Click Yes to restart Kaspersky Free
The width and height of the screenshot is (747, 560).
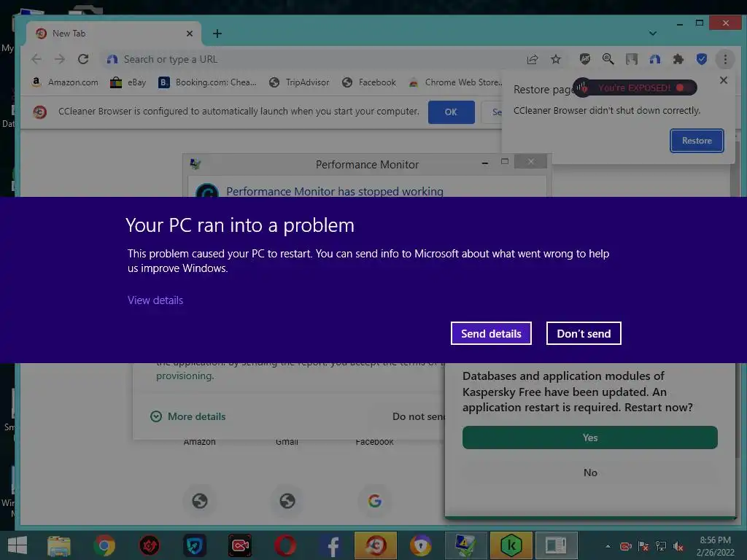[589, 437]
